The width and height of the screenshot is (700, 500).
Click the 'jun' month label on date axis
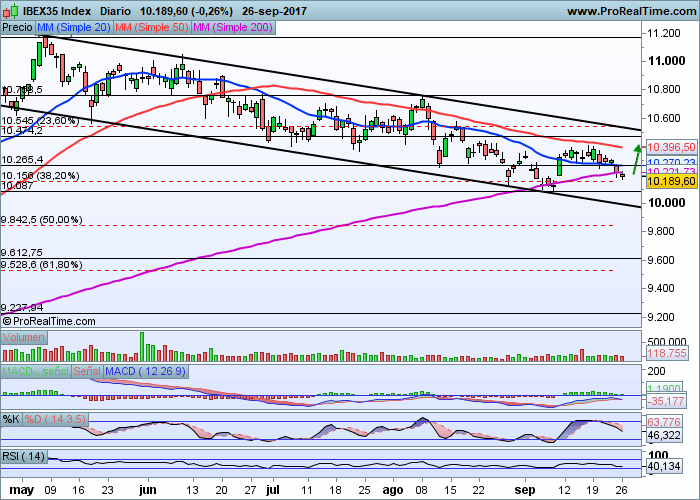coord(148,490)
